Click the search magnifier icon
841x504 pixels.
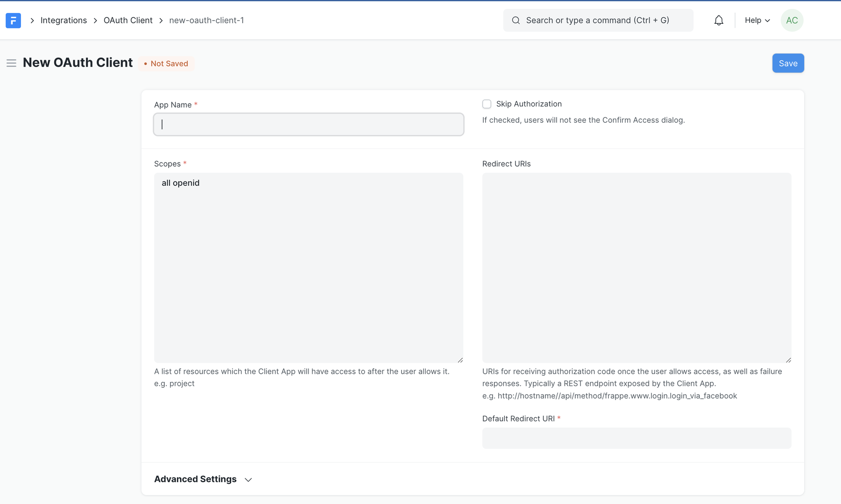pyautogui.click(x=516, y=20)
